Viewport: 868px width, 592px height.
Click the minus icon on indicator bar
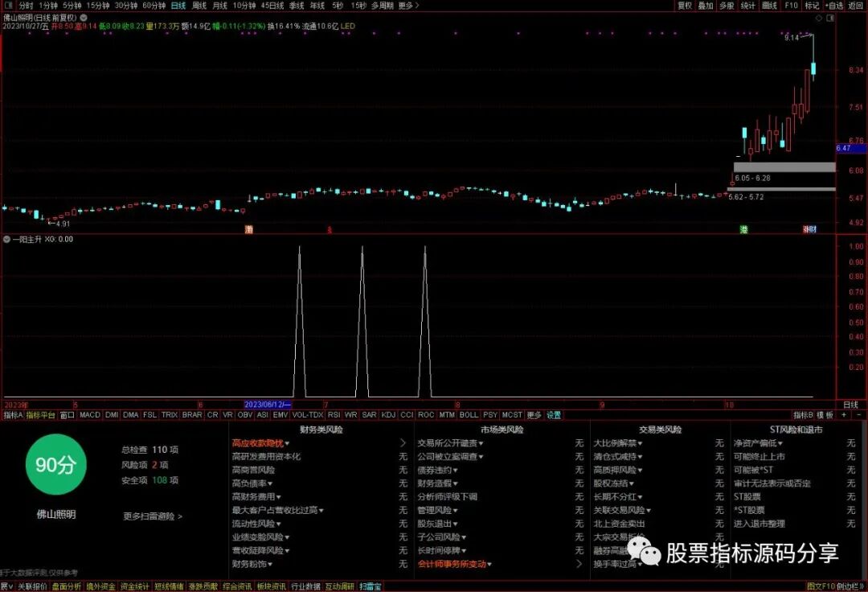coord(858,415)
